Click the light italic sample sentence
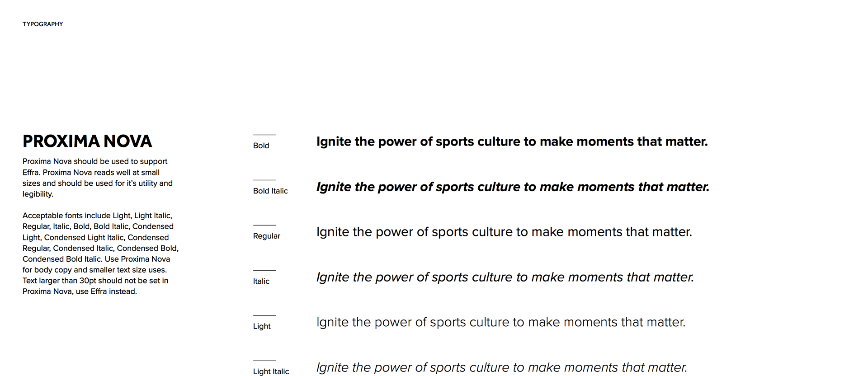Viewport: 868px width, 376px height. (x=502, y=368)
